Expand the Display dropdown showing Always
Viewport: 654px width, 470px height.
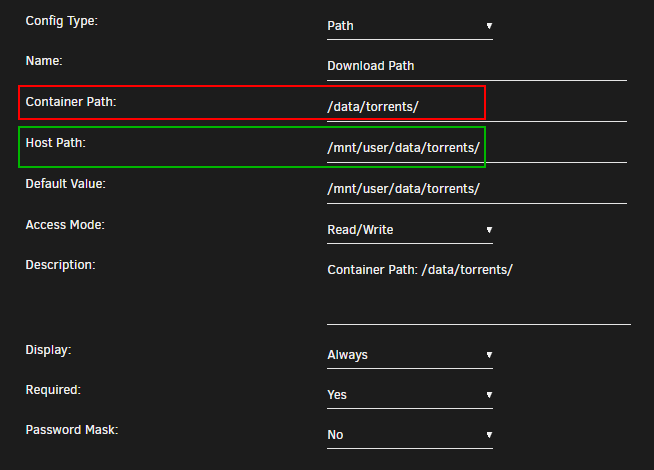point(409,355)
